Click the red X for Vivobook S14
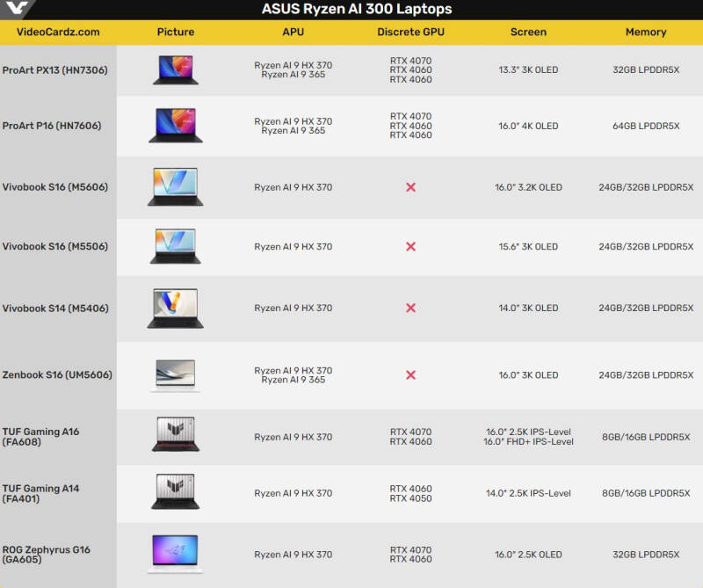This screenshot has width=703, height=588. click(x=410, y=308)
